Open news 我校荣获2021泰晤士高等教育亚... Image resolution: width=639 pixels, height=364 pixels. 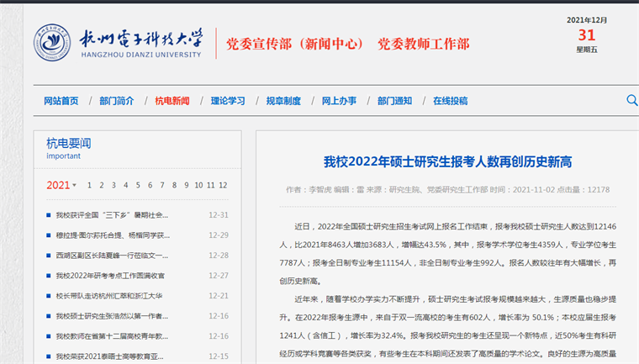pos(110,356)
